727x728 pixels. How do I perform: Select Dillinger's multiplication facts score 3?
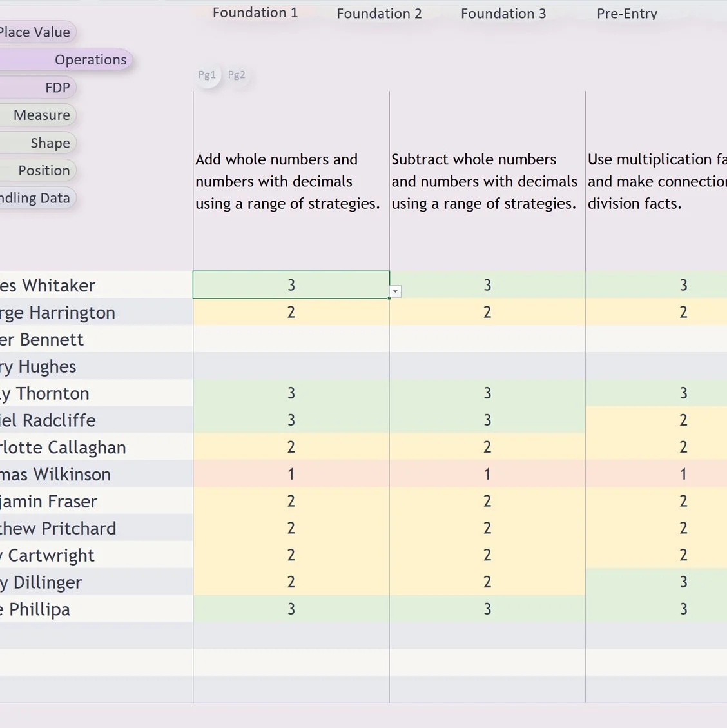pos(657,581)
